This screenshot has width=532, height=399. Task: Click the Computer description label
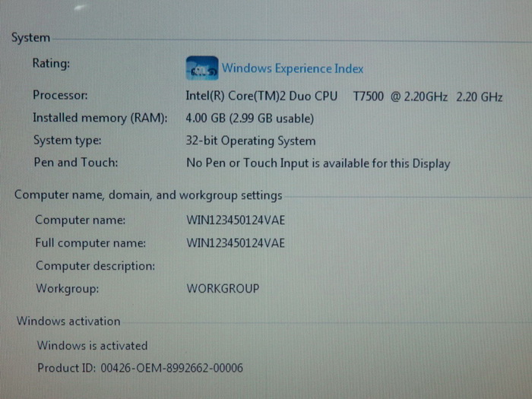click(95, 266)
